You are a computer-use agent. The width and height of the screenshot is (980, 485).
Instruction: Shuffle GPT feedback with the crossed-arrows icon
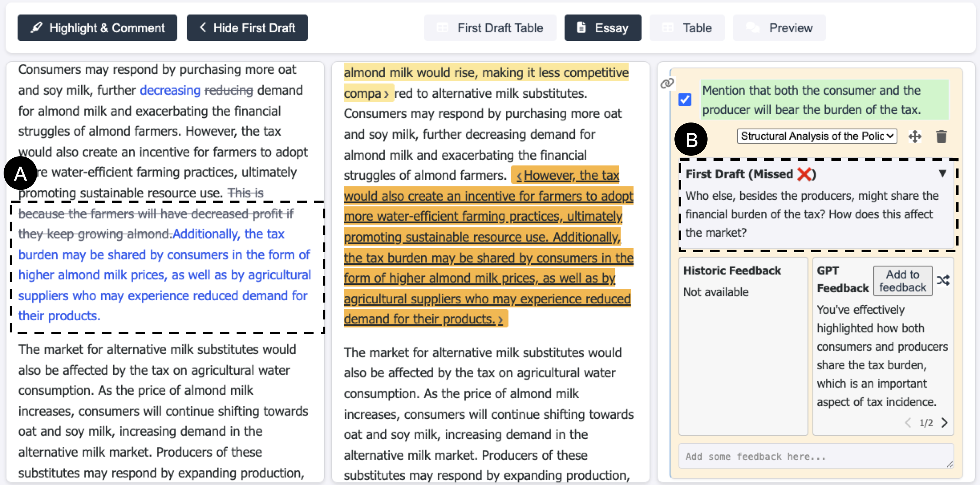click(x=943, y=281)
